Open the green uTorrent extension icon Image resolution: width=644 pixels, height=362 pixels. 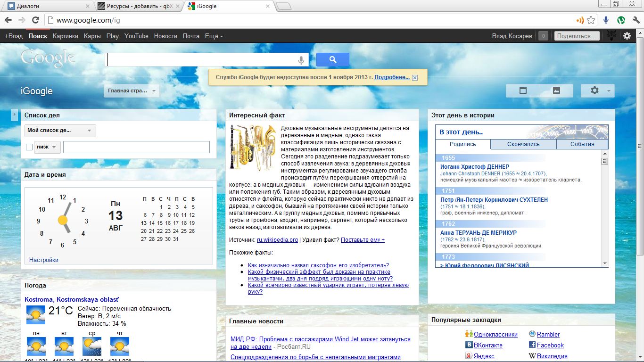pos(621,20)
